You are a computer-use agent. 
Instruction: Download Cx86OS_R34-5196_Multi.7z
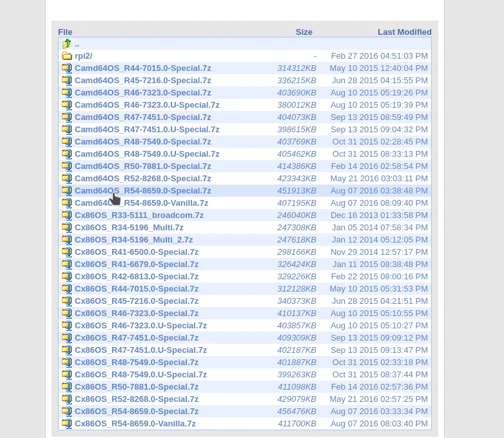129,228
